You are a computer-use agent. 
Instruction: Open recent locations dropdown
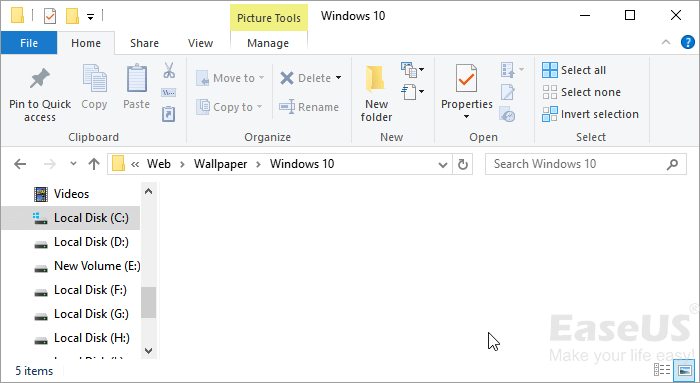[73, 164]
